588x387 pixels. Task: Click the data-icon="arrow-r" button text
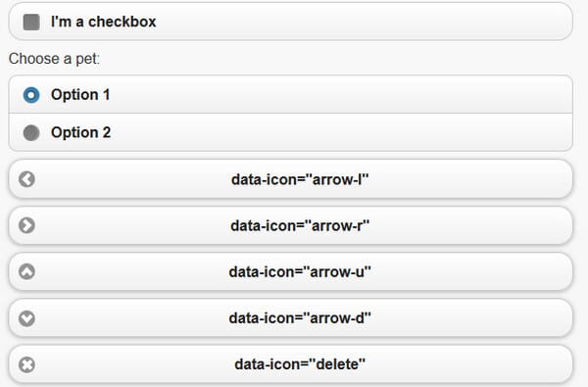300,225
